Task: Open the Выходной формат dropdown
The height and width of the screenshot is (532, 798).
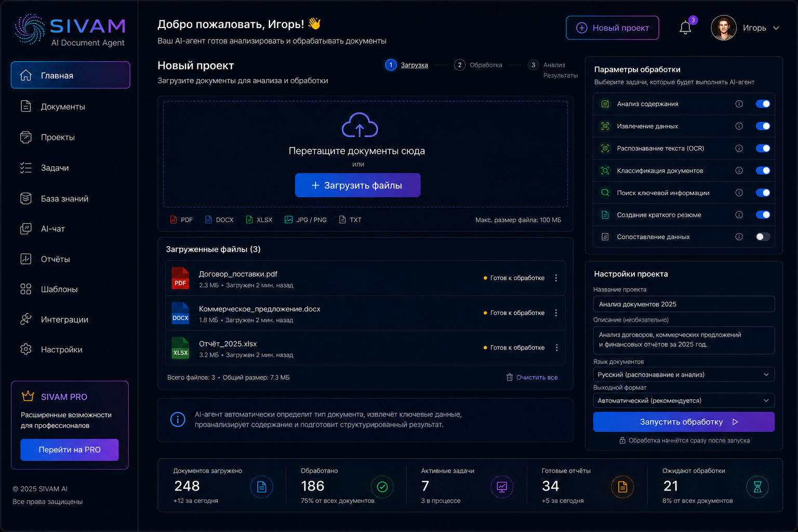Action: coord(684,401)
